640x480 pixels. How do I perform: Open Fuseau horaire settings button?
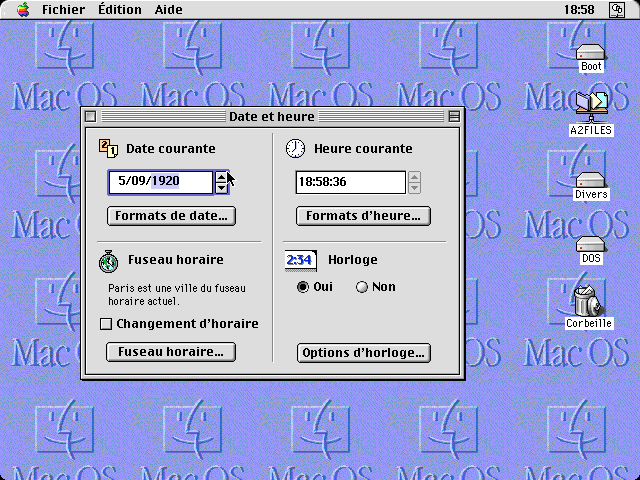point(171,352)
